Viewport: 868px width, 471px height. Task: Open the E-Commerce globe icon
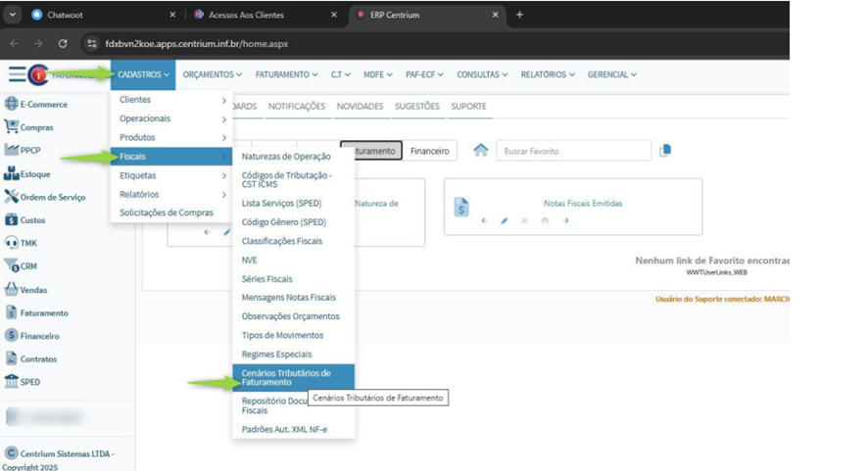pos(12,104)
